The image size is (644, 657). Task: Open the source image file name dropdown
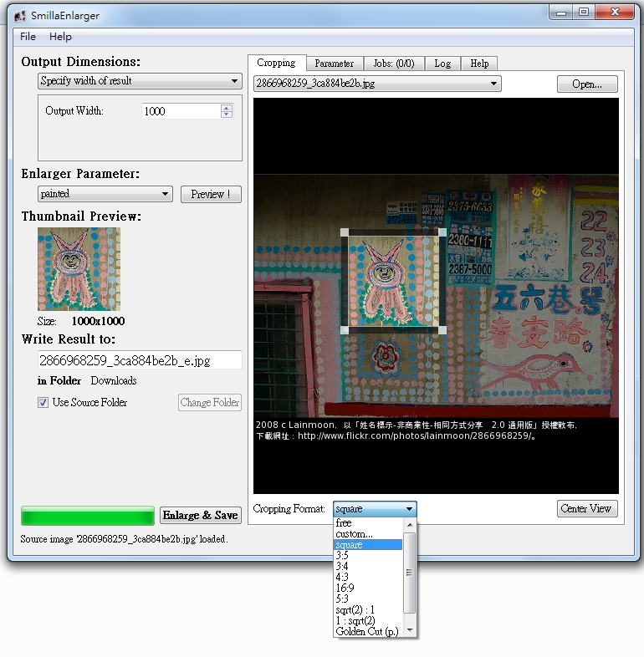[377, 84]
